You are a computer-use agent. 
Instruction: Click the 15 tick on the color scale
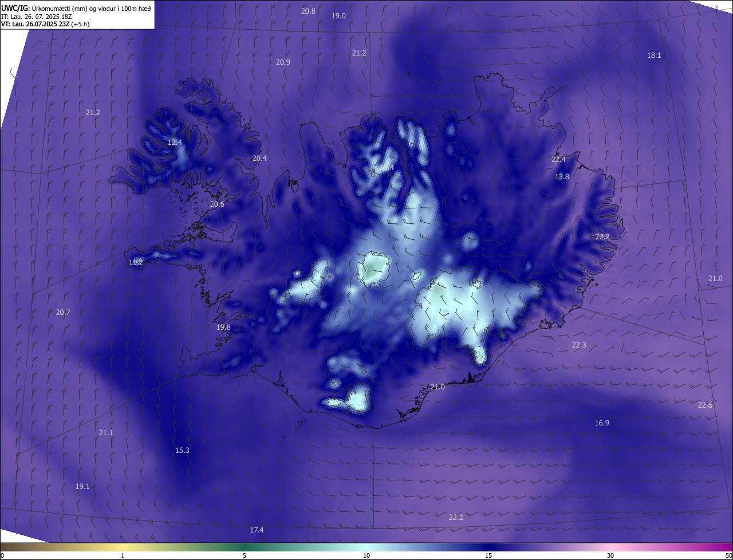[488, 556]
